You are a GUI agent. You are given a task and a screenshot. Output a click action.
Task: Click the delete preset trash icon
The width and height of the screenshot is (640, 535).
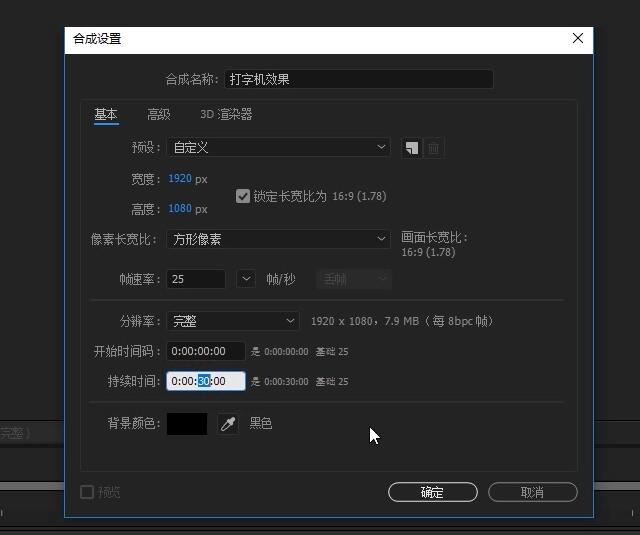pyautogui.click(x=433, y=148)
